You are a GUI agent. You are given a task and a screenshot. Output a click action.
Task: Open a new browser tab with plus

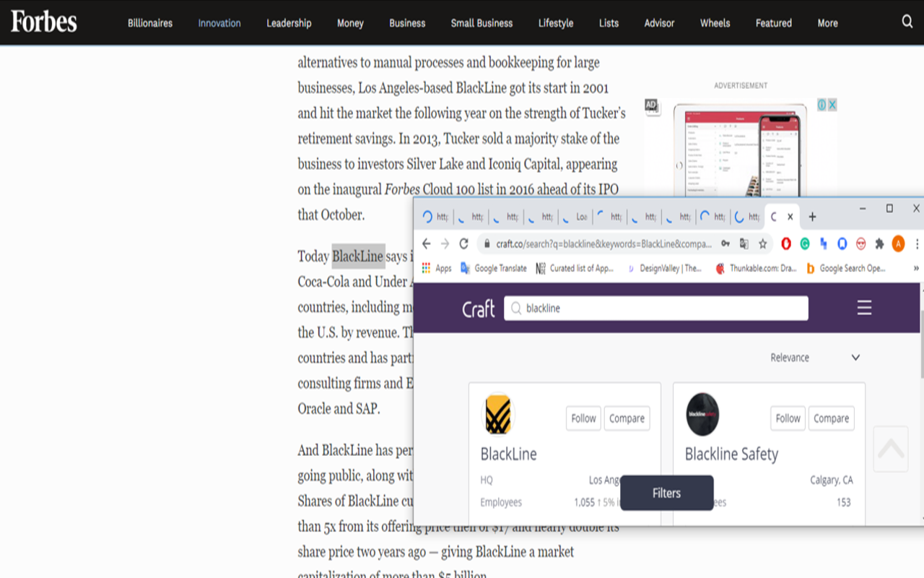point(812,217)
